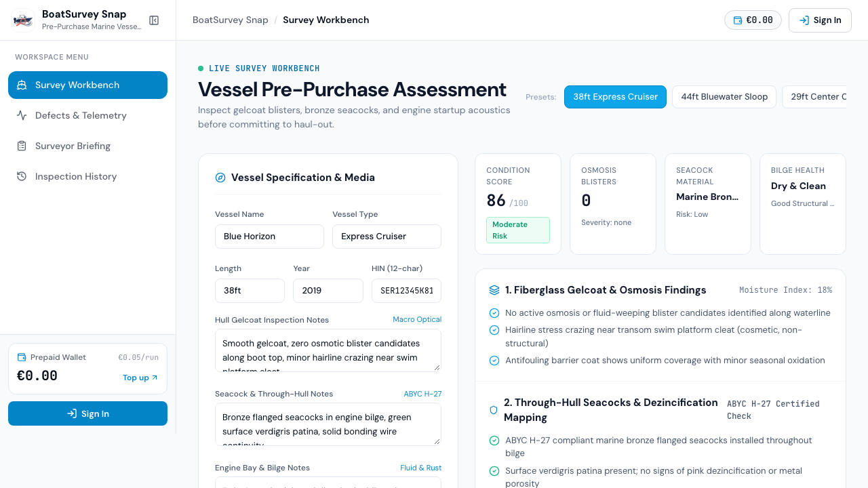Click the Macro Optical label
The image size is (868, 488).
(417, 319)
